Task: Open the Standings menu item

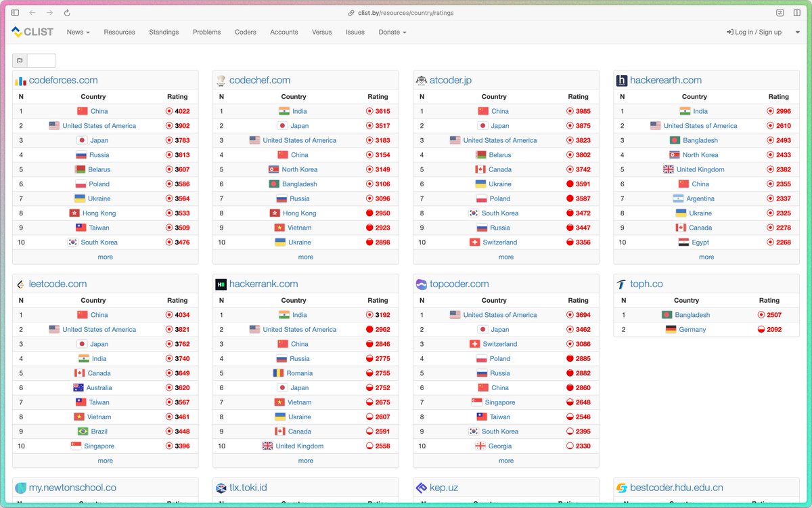Action: coord(164,32)
